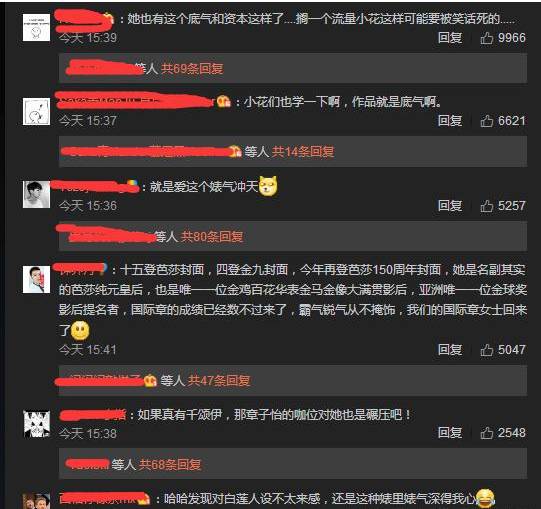
Task: Expand the 共80条回复 thread
Action: pyautogui.click(x=212, y=237)
